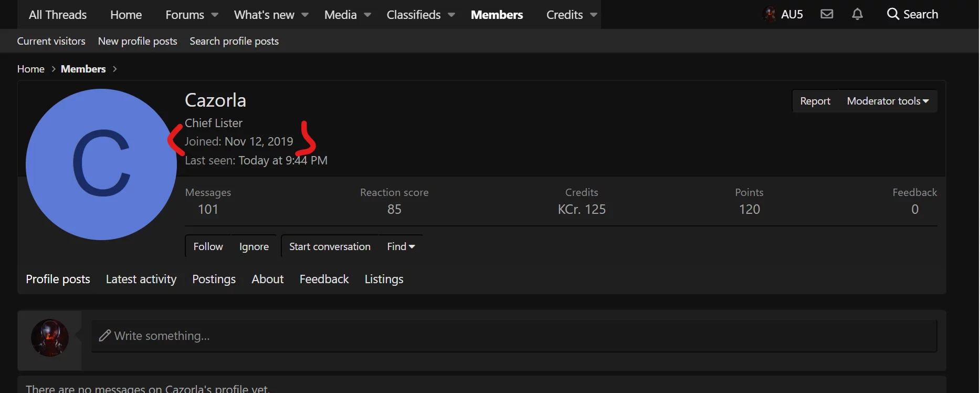Viewport: 980px width, 393px height.
Task: Click Cazorla's large C profile avatar
Action: click(x=101, y=164)
